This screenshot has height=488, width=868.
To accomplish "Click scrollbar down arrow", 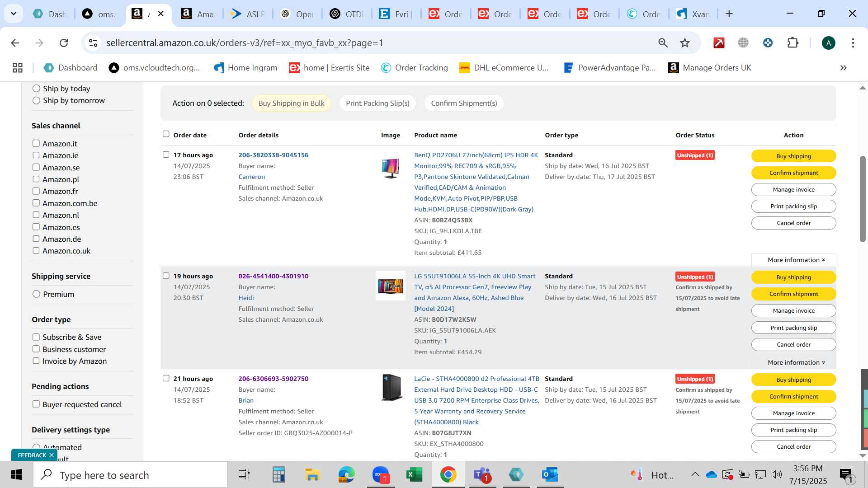I will pyautogui.click(x=863, y=455).
